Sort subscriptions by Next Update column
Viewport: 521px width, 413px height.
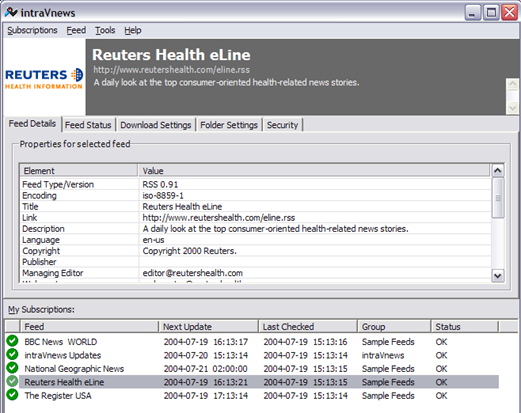(209, 327)
